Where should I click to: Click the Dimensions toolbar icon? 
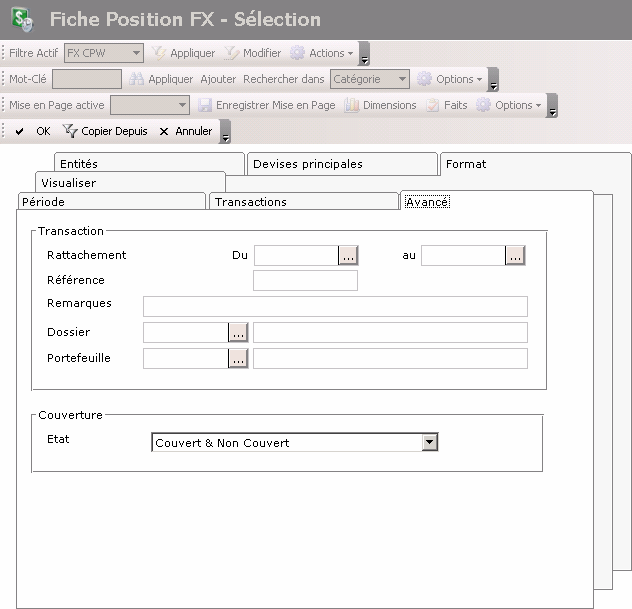tap(352, 105)
